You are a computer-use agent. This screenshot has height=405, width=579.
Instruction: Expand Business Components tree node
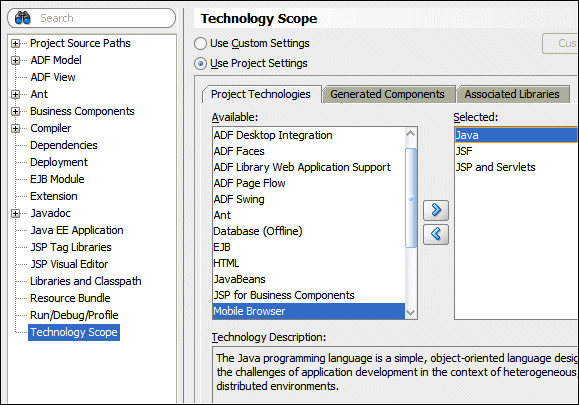click(x=16, y=111)
